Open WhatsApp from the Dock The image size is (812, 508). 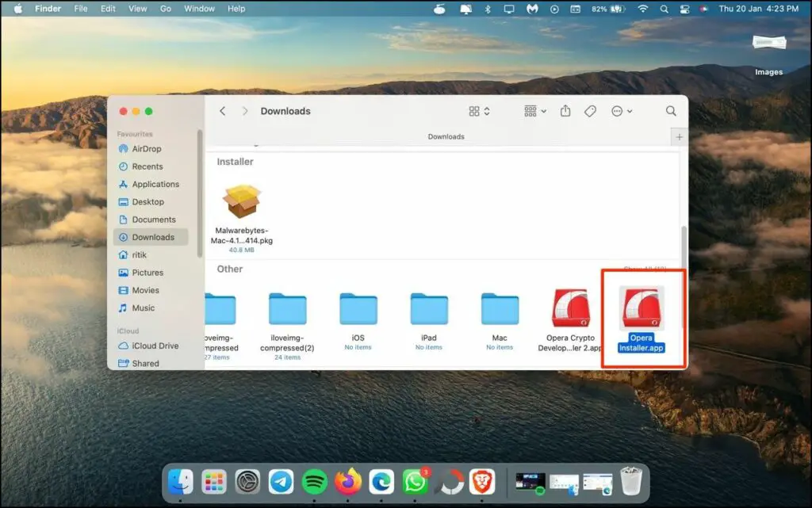(x=416, y=482)
